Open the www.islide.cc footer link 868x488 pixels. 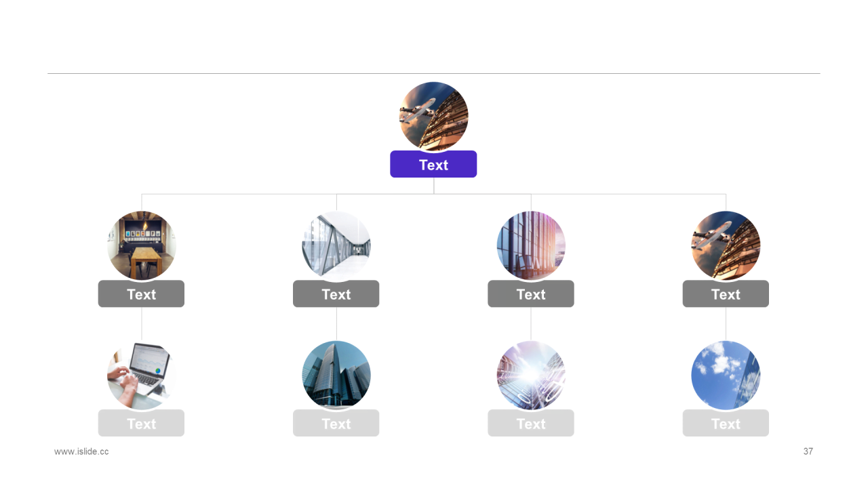[81, 451]
